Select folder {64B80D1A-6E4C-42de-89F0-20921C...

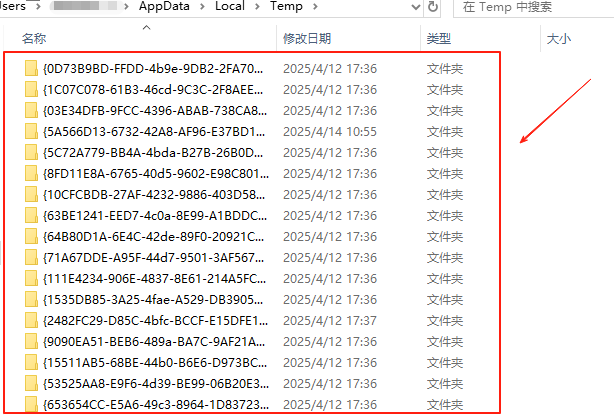[x=153, y=237]
